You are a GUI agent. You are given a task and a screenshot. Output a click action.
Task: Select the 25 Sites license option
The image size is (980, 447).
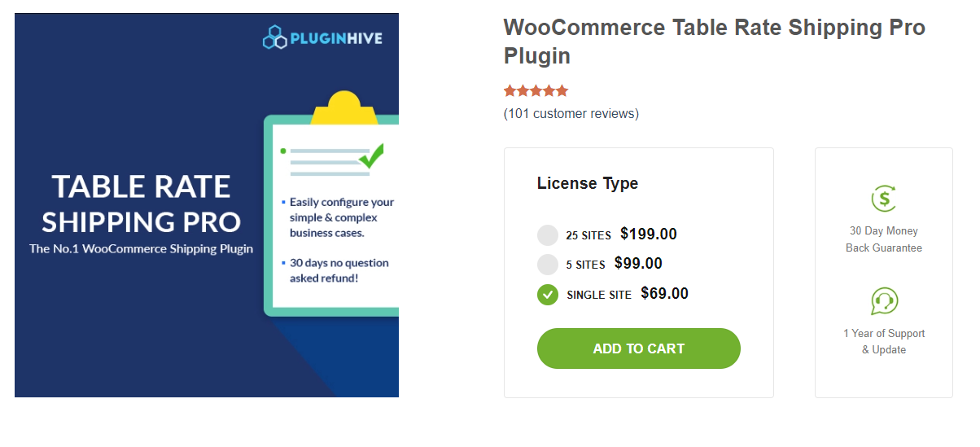[548, 235]
